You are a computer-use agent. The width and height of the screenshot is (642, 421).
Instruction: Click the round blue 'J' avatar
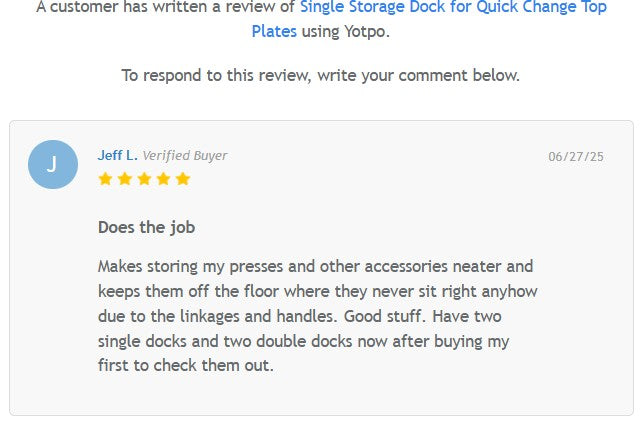coord(53,165)
